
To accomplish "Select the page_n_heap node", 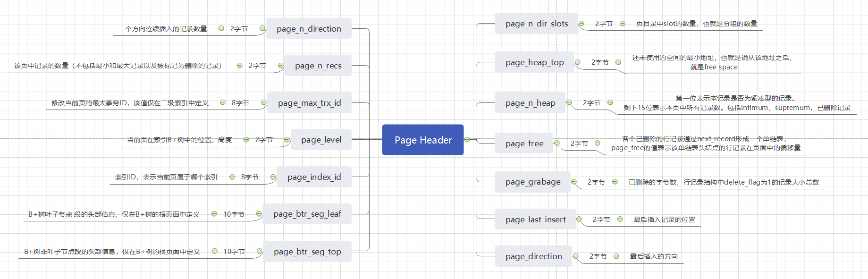I will point(530,103).
